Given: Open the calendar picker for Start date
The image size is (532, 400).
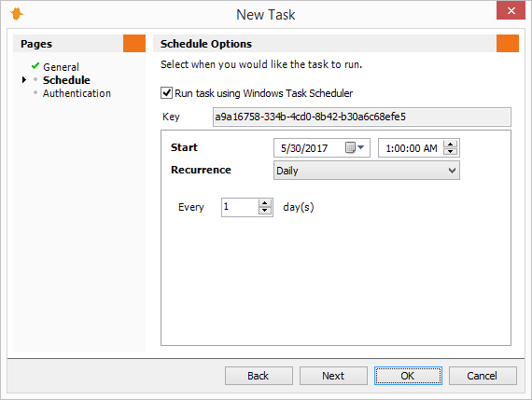Looking at the screenshot, I should click(x=355, y=148).
